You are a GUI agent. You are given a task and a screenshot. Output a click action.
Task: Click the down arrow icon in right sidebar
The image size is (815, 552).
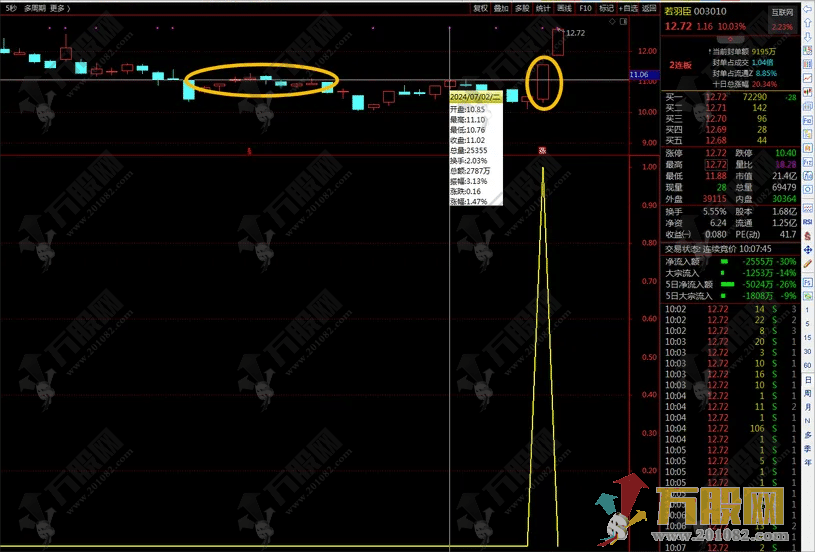coord(808,37)
